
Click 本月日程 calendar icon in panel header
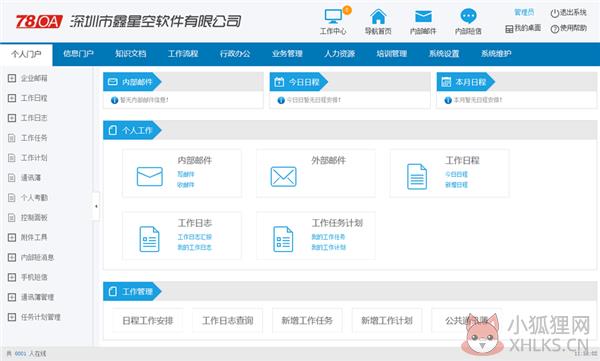[446, 82]
